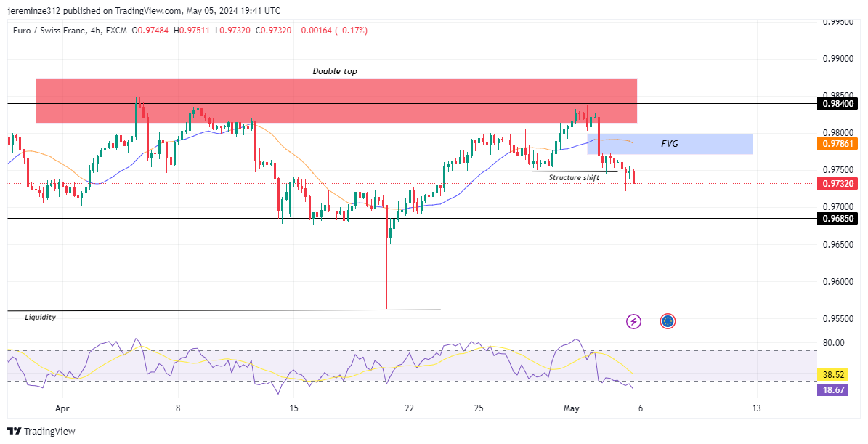Select the 0.96850 support price label
The image size is (868, 444).
[837, 218]
